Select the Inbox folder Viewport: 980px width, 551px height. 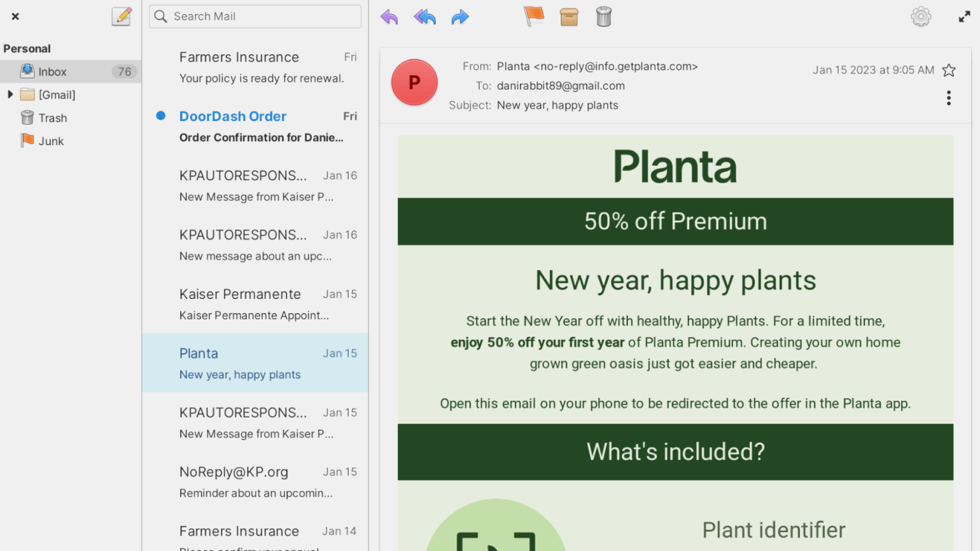71,71
